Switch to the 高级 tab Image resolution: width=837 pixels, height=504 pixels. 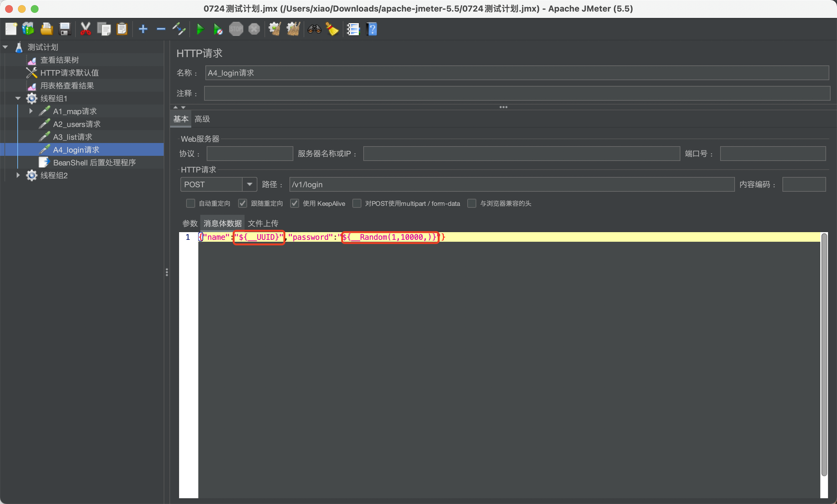[202, 119]
